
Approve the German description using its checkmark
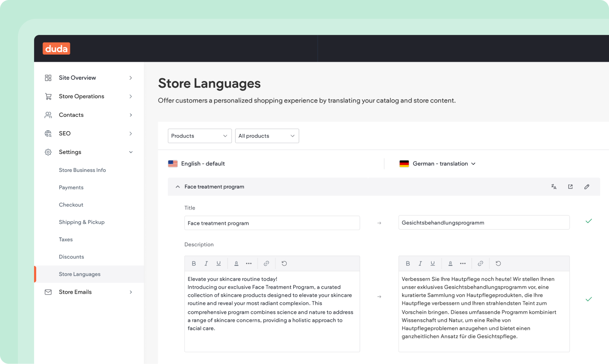click(x=588, y=299)
